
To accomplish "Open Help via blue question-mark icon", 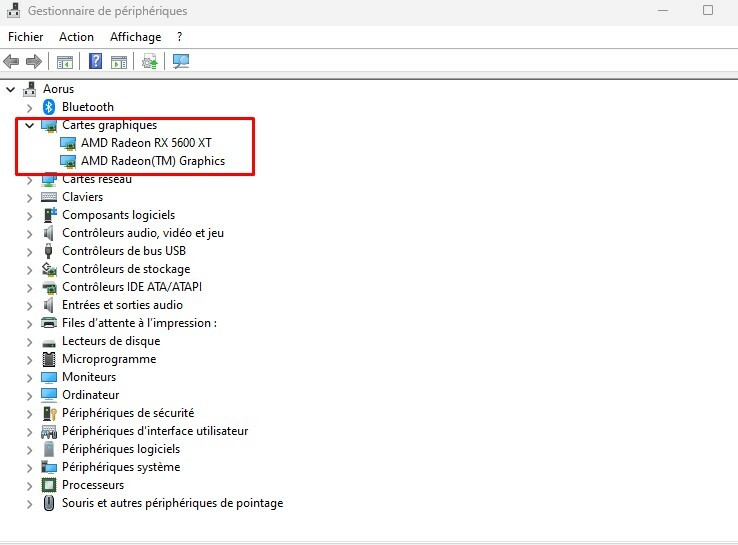I will click(96, 61).
